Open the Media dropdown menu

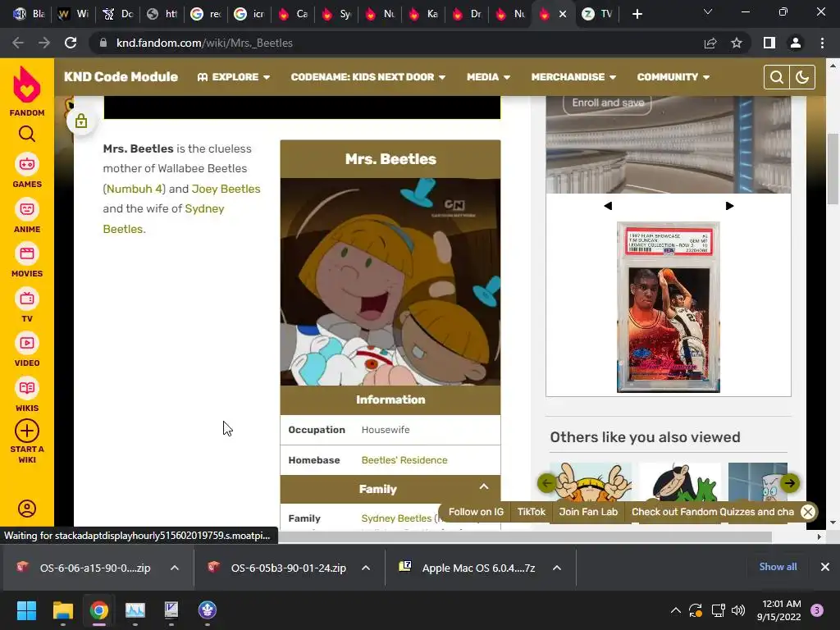tap(488, 77)
